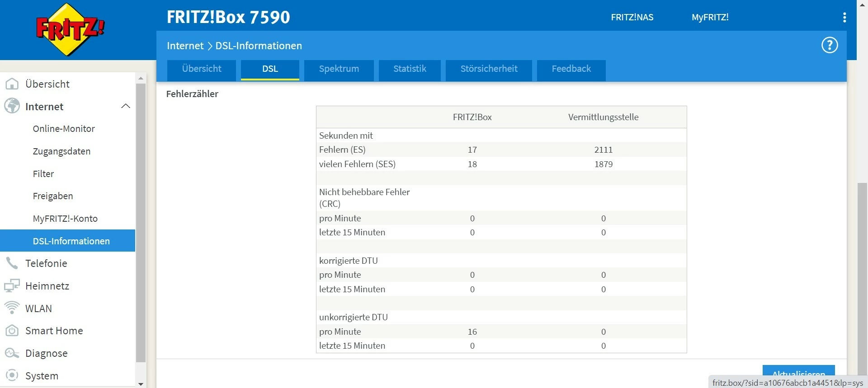Screen dimensions: 868x388
Task: Click the Diagnose magnifier icon
Action: pos(12,353)
